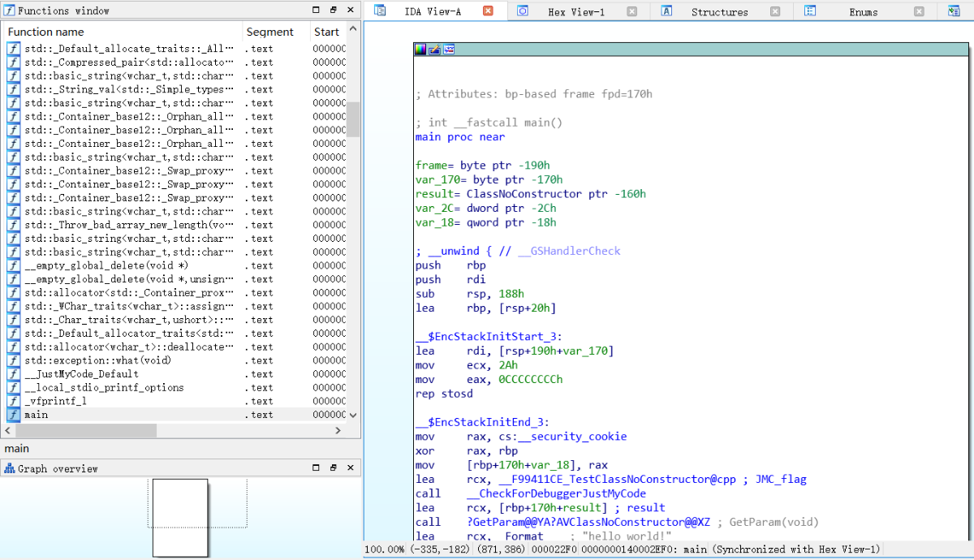Click the functions list horizontal scrollbar thumb
This screenshot has height=560, width=974.
pyautogui.click(x=84, y=430)
